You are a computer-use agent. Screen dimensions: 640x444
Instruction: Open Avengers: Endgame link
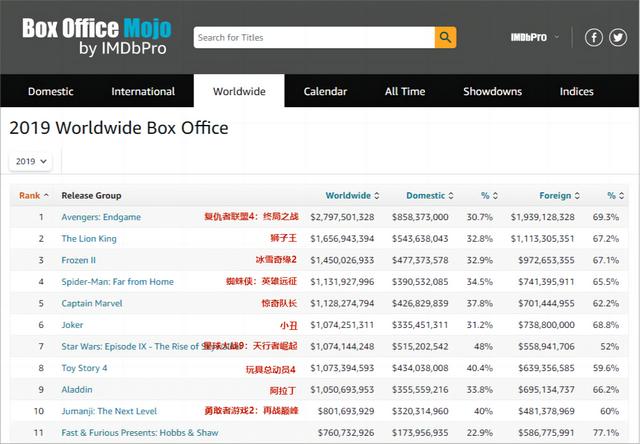click(101, 217)
